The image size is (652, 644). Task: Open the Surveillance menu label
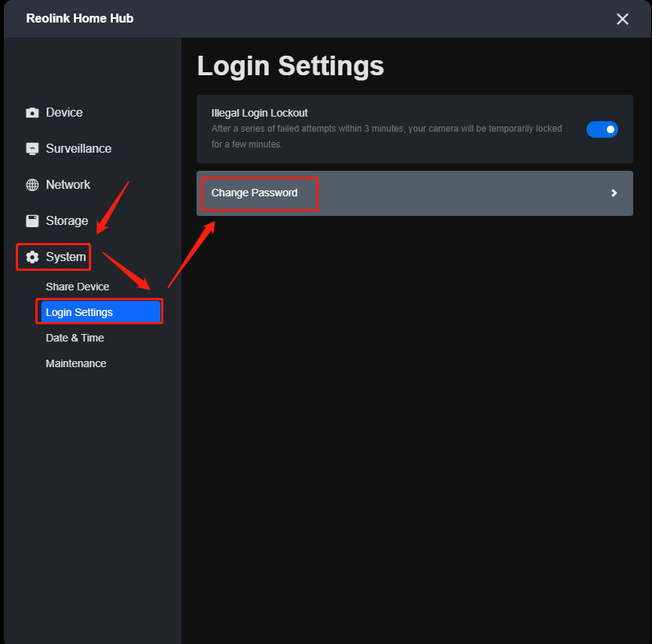tap(78, 149)
